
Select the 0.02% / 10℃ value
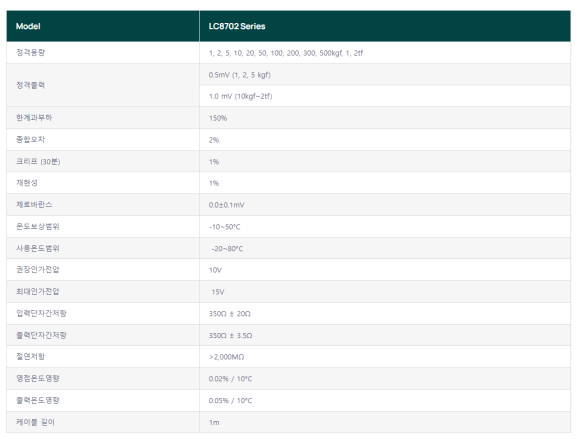pos(230,379)
